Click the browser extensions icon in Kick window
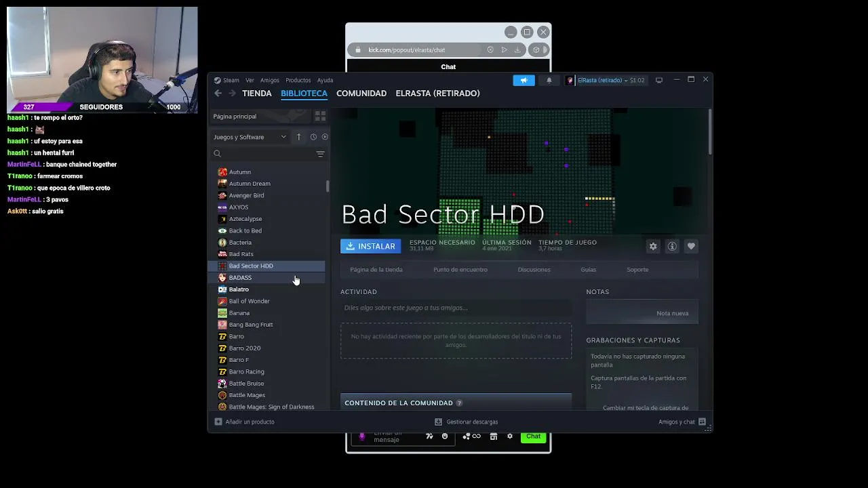Screen dimensions: 868x488 point(536,49)
